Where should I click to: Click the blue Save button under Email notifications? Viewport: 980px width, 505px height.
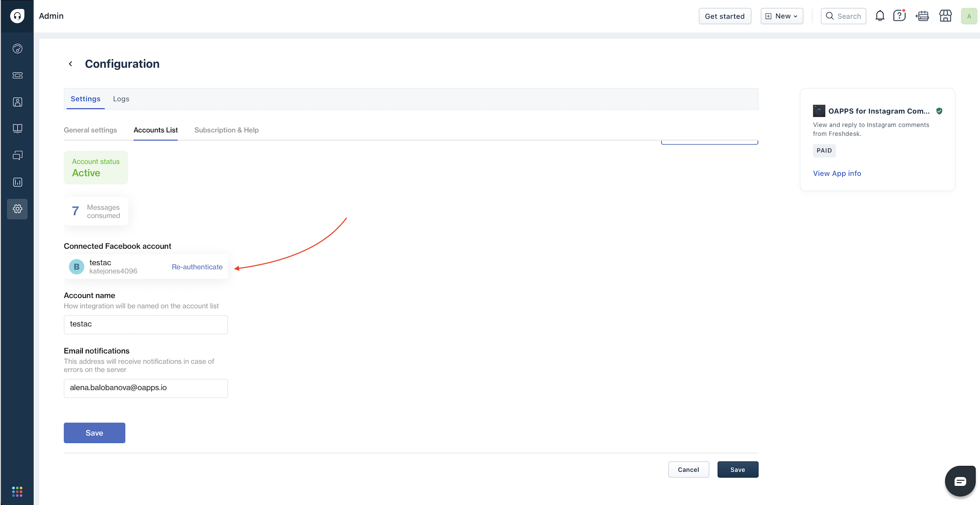(94, 433)
